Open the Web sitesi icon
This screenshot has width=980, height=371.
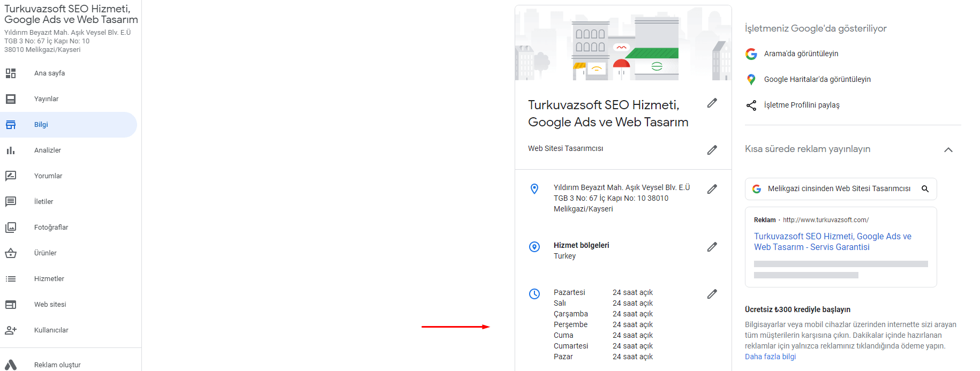[11, 305]
